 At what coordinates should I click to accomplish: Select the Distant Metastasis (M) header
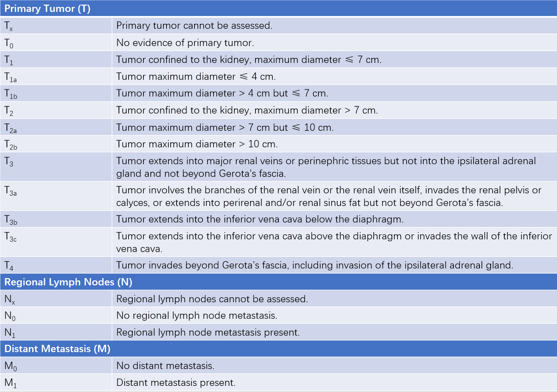pos(278,349)
